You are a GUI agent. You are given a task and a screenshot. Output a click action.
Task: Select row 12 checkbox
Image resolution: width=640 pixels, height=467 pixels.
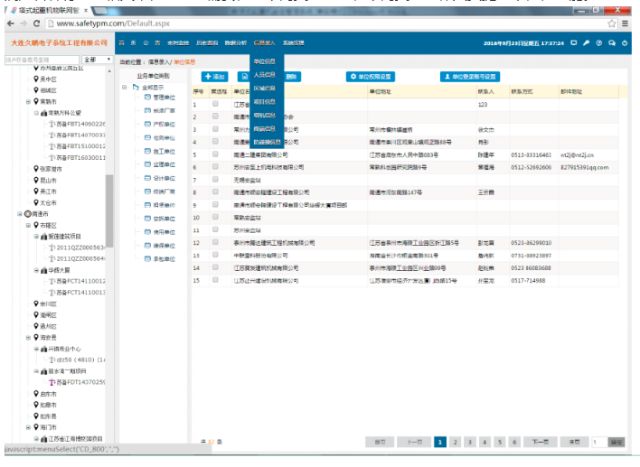click(x=215, y=242)
